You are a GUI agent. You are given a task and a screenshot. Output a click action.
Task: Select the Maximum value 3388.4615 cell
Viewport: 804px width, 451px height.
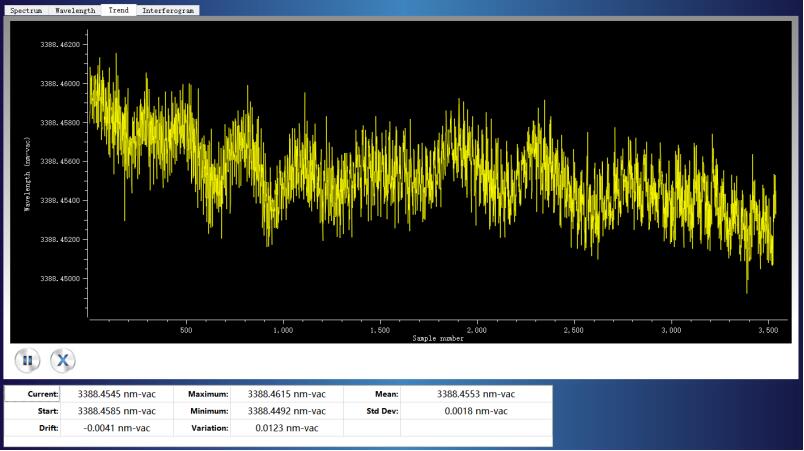286,394
